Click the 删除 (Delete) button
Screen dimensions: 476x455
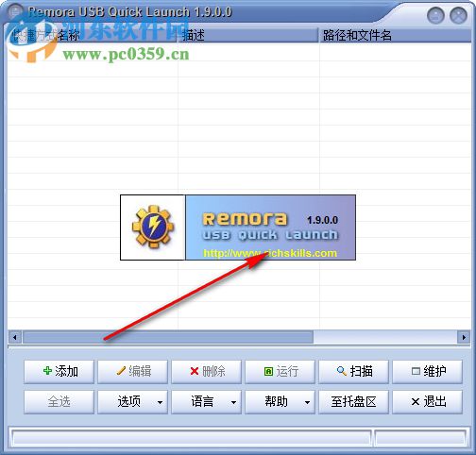pos(206,372)
